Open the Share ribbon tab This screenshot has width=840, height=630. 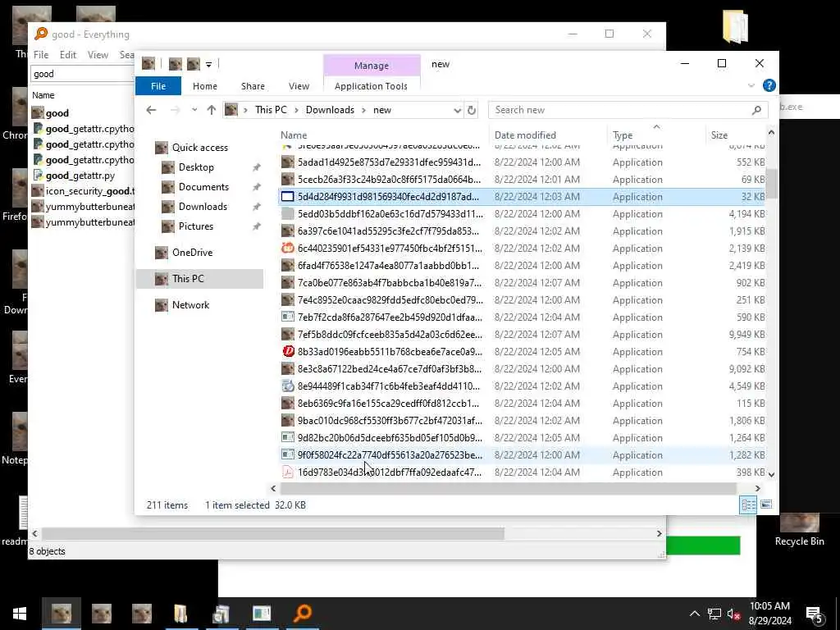pyautogui.click(x=253, y=85)
